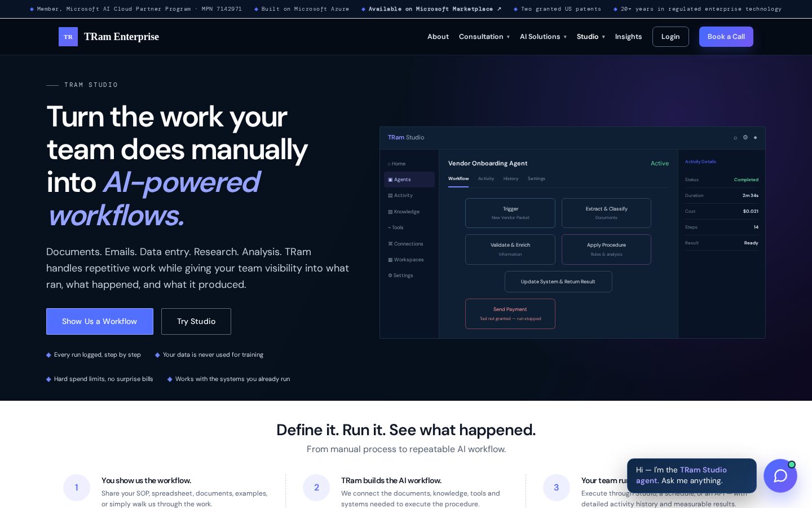Click the chat greeting message bubble

coord(692,476)
